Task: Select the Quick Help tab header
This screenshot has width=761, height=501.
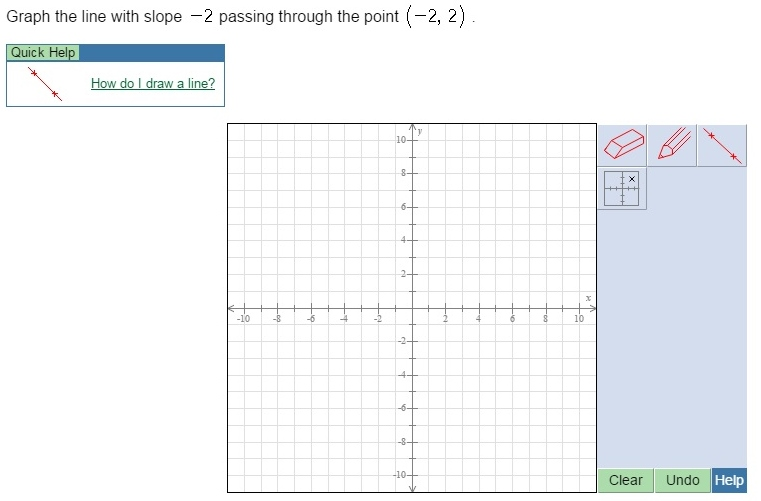Action: pyautogui.click(x=43, y=52)
